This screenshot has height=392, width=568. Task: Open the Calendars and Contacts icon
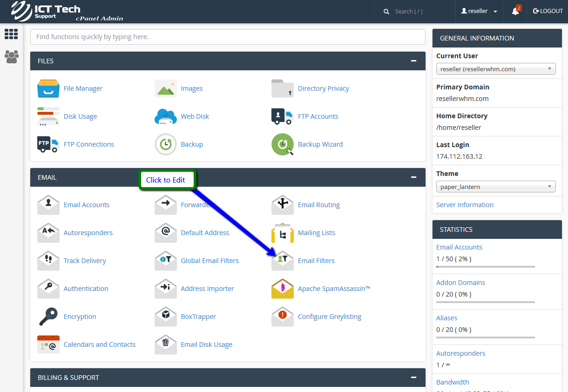tap(48, 345)
